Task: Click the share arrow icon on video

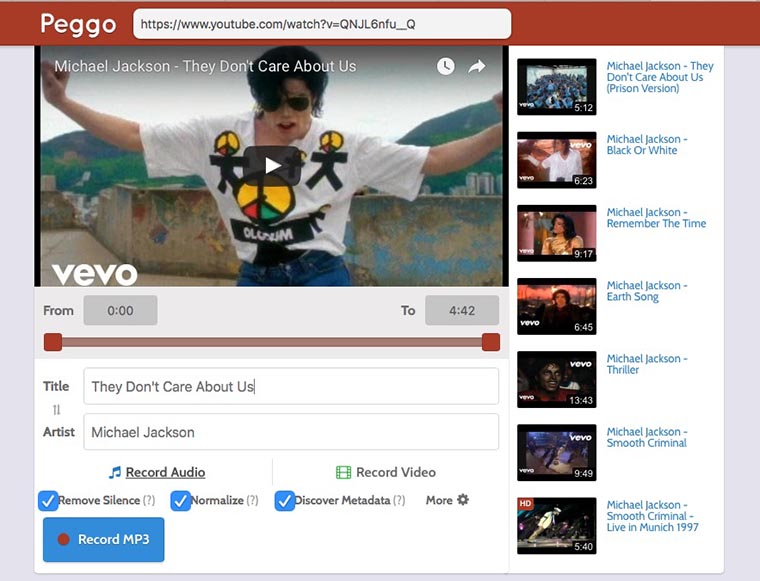Action: coord(476,66)
